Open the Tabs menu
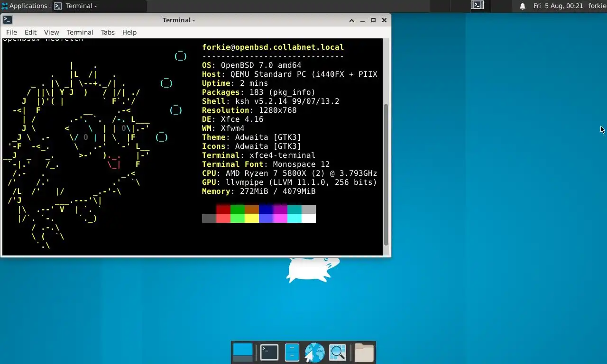The width and height of the screenshot is (607, 364). click(108, 32)
